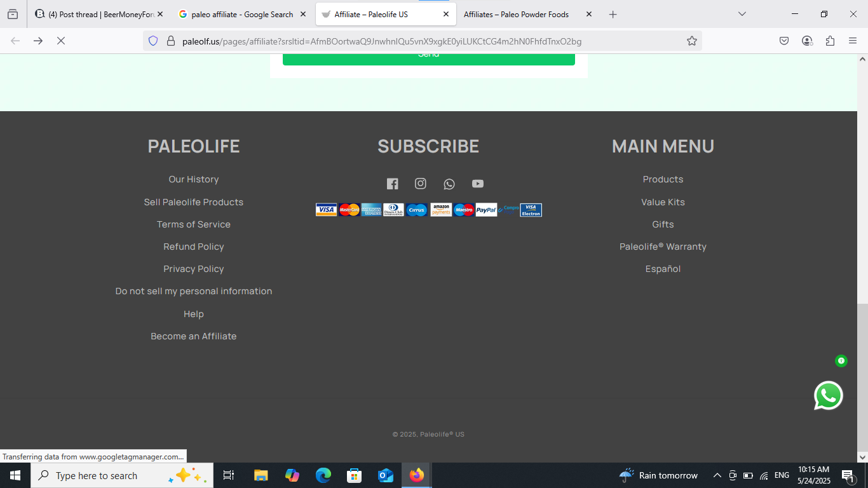Screen dimensions: 868x488
Task: Click the floating WhatsApp chat button
Action: pyautogui.click(x=829, y=396)
